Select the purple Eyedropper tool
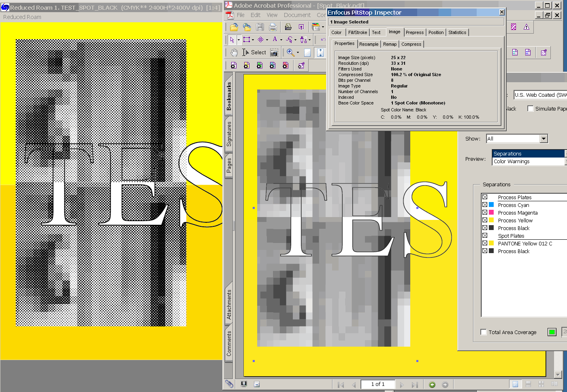The image size is (567, 392). (303, 40)
